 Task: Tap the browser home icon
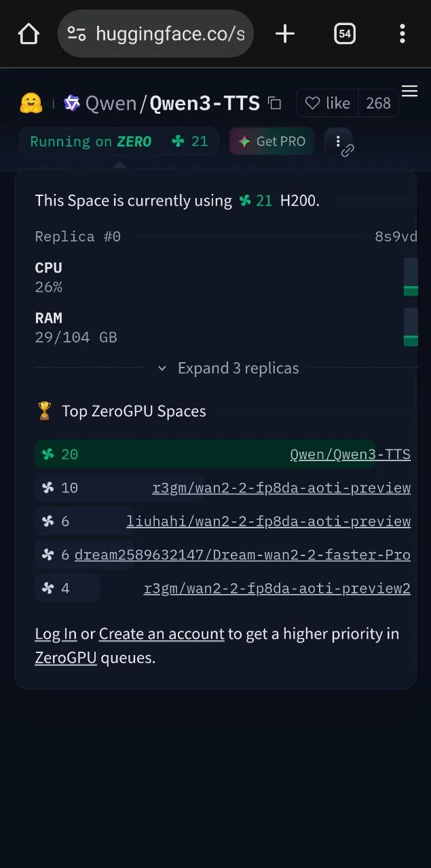click(x=29, y=33)
